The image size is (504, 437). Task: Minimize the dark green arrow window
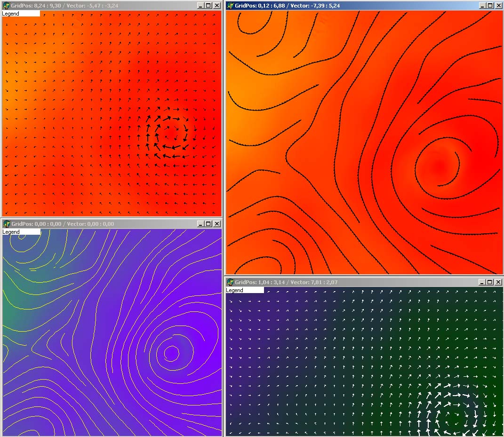482,282
